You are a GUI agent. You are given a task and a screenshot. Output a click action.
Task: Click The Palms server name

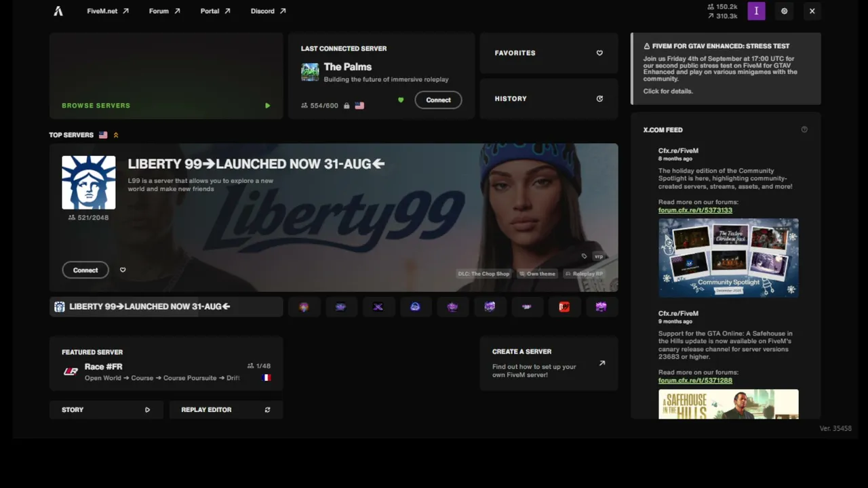click(348, 66)
